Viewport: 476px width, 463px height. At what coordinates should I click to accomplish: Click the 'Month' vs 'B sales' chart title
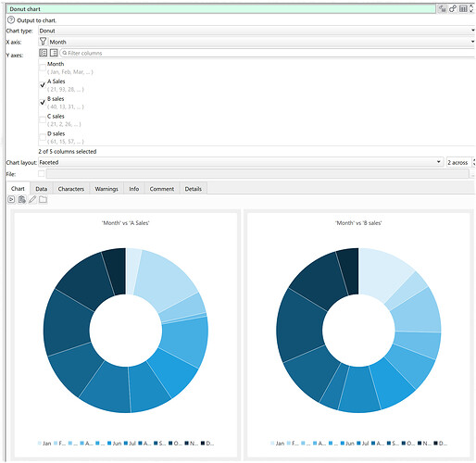[358, 223]
